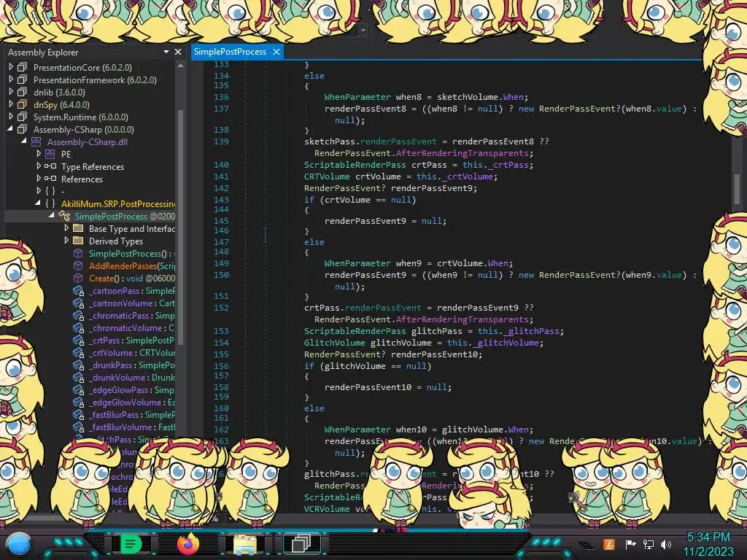Click the Create() method cube icon
The height and width of the screenshot is (560, 747).
pyautogui.click(x=78, y=278)
